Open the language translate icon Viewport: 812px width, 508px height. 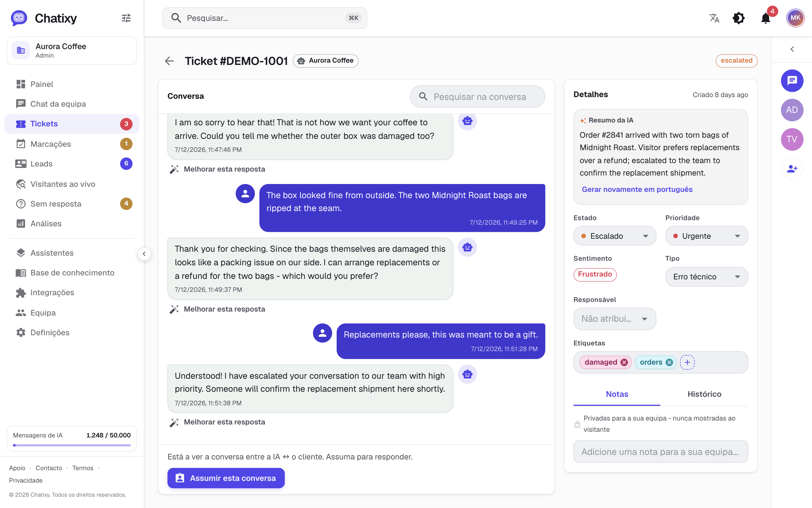(714, 18)
